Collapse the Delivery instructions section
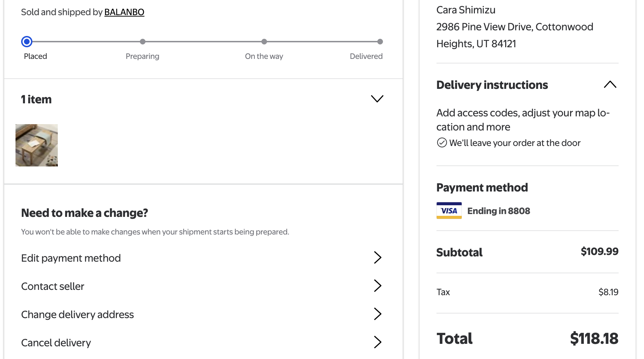This screenshot has height=359, width=644. click(610, 85)
